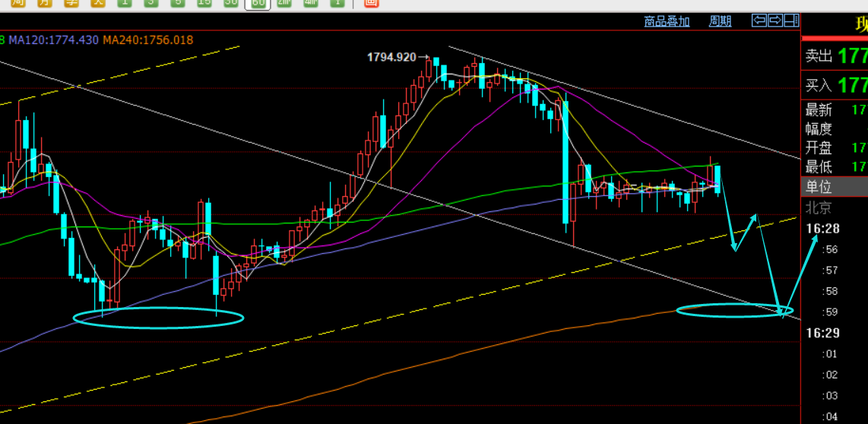Open the 商品叠加 overlay link
Screen dimensions: 868x424
click(x=667, y=21)
